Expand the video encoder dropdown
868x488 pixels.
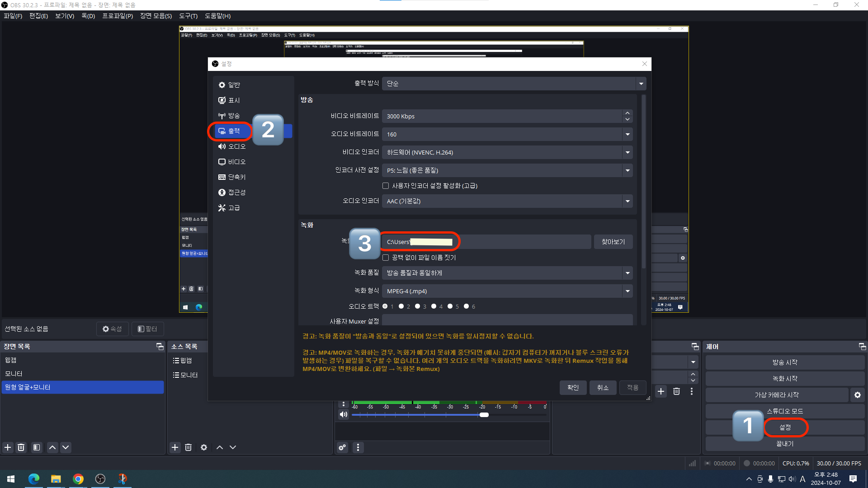click(627, 152)
